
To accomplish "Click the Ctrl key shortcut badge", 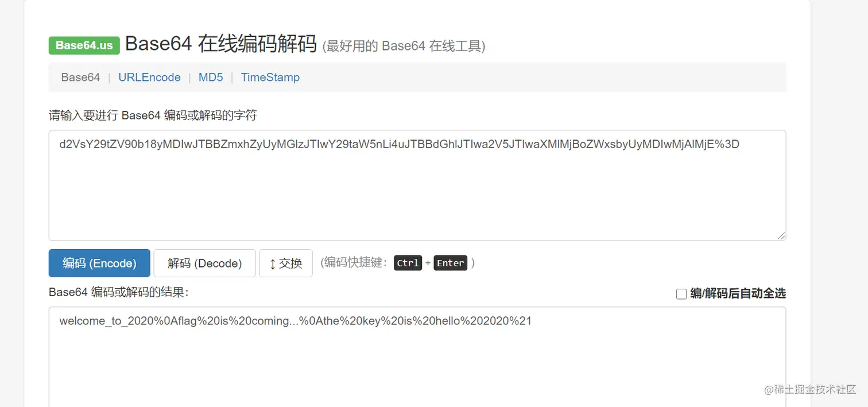I will 408,263.
